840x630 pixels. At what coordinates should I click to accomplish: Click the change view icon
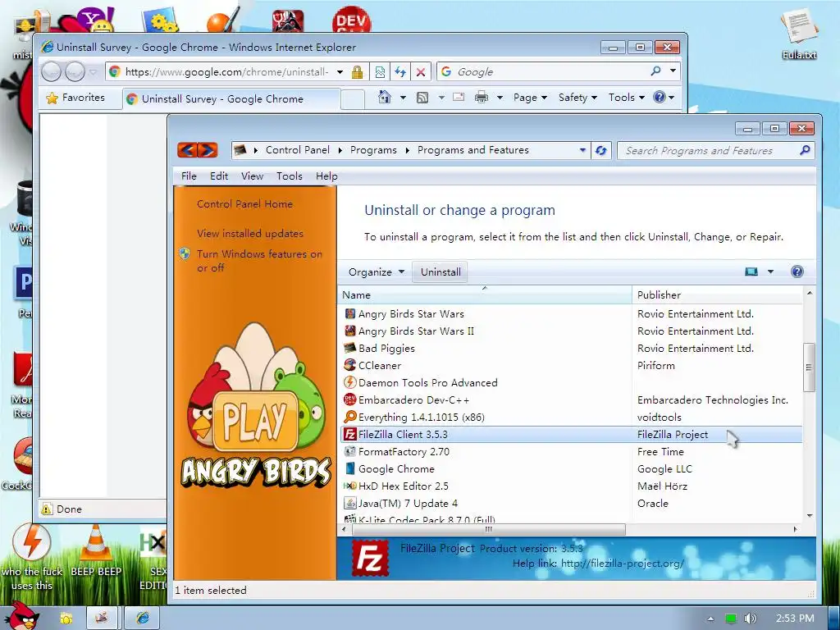751,272
